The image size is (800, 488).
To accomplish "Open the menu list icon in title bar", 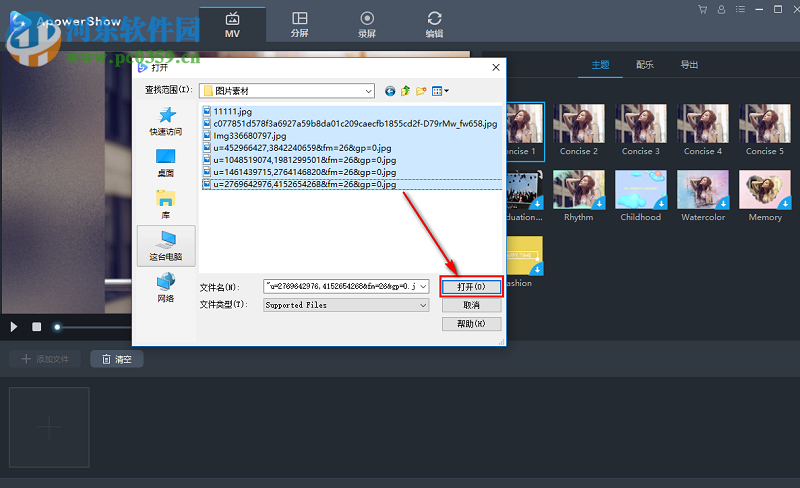I will [x=740, y=9].
